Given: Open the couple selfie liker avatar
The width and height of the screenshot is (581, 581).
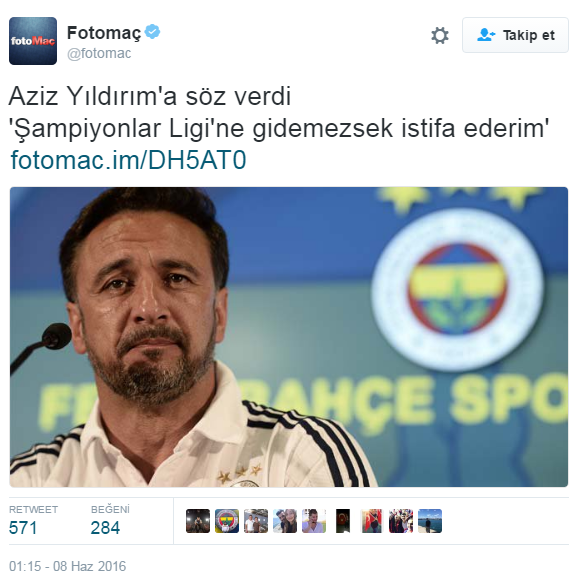Looking at the screenshot, I should [285, 521].
